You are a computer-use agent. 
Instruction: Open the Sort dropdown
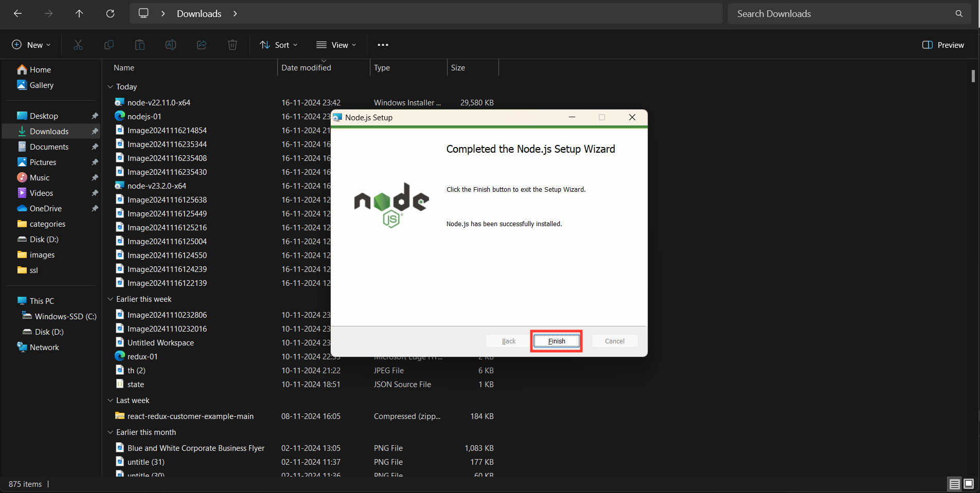279,45
